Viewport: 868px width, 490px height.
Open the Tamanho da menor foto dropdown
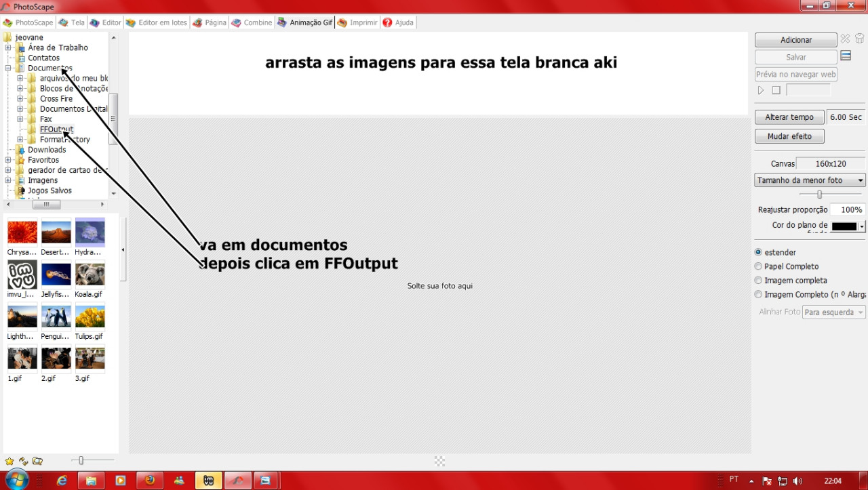[810, 180]
